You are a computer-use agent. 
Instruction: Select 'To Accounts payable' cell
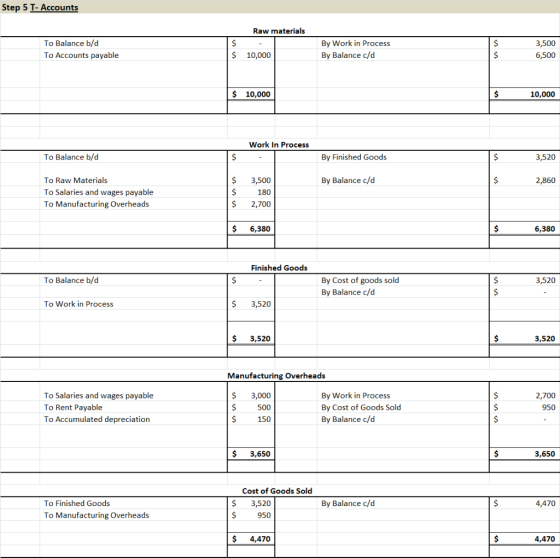coord(81,55)
